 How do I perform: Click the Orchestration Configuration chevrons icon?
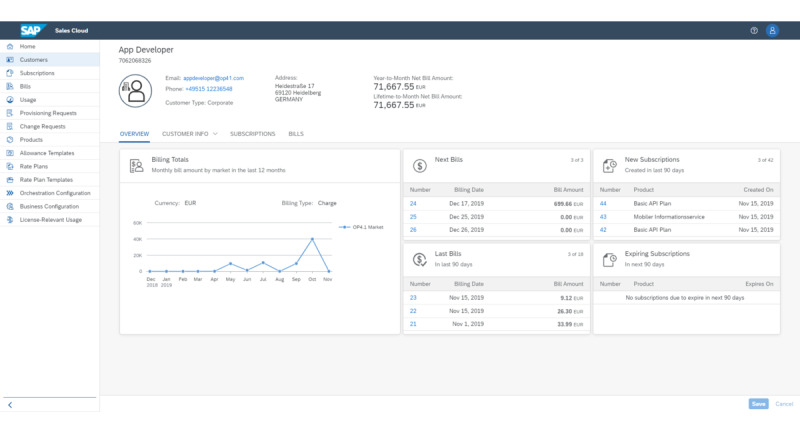tap(10, 193)
